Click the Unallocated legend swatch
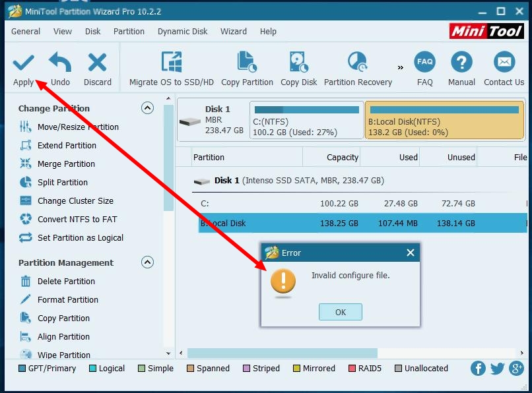 (398, 369)
